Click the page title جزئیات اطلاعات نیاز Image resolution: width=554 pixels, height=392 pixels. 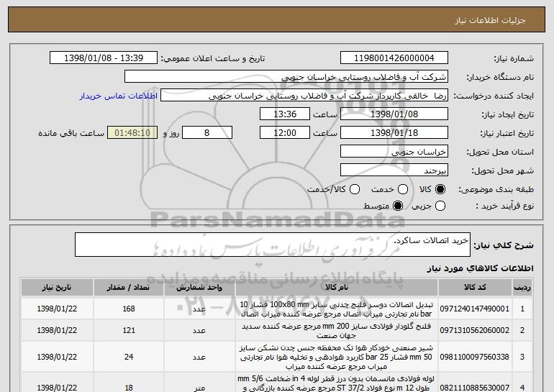(x=490, y=20)
